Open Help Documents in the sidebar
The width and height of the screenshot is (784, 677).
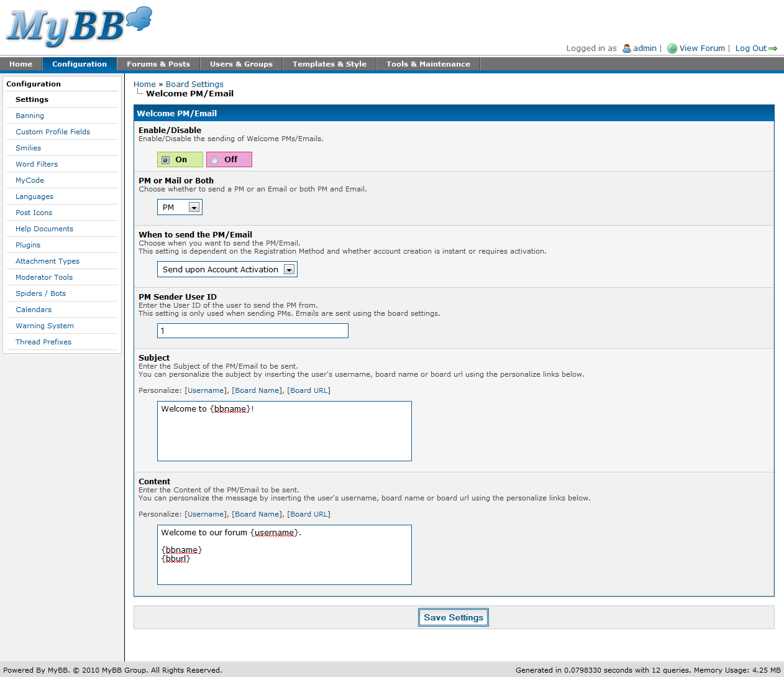[x=45, y=229]
